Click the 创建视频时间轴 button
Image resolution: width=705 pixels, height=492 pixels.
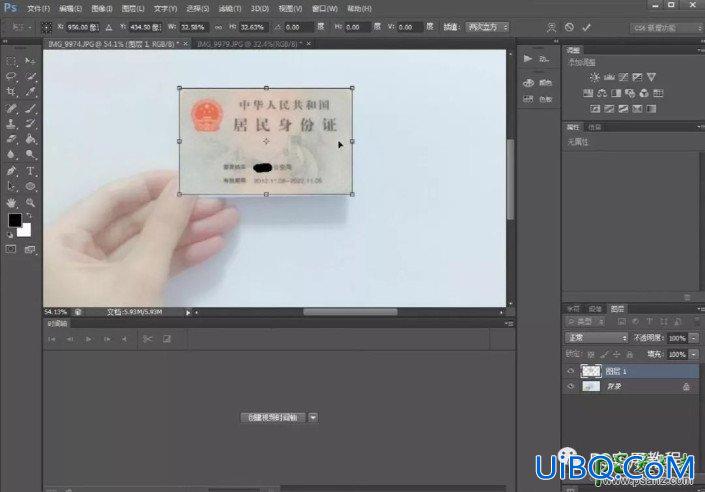272,417
